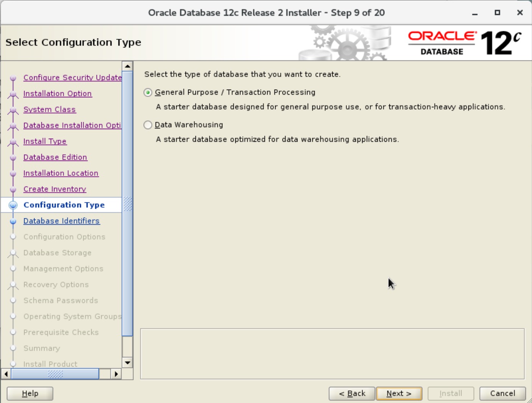Viewport: 532px width, 403px height.
Task: Click the step bullet beside Database Identifiers
Action: [x=13, y=221]
